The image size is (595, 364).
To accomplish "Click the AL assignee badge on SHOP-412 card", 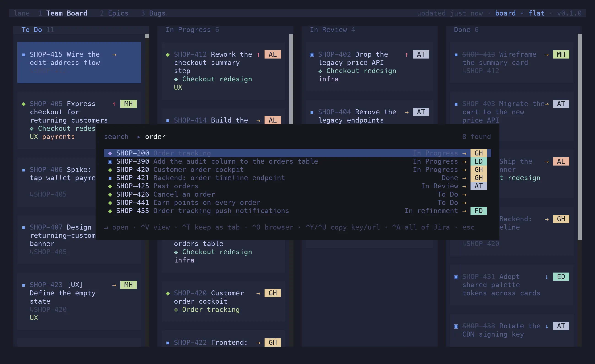I will coord(273,54).
